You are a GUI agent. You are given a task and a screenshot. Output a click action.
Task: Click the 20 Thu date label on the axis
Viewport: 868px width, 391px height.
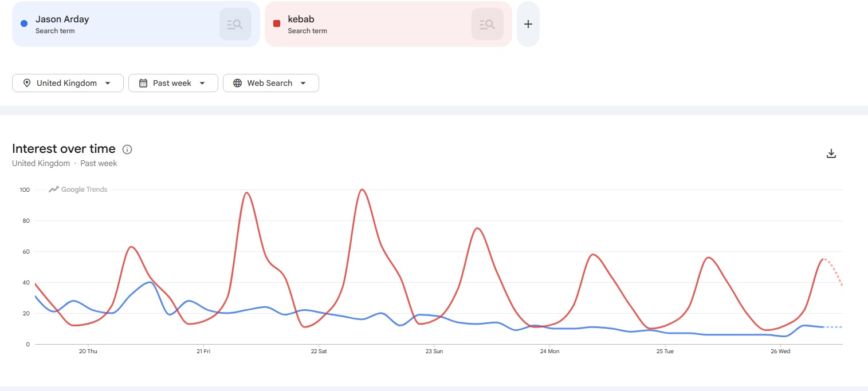coord(88,351)
